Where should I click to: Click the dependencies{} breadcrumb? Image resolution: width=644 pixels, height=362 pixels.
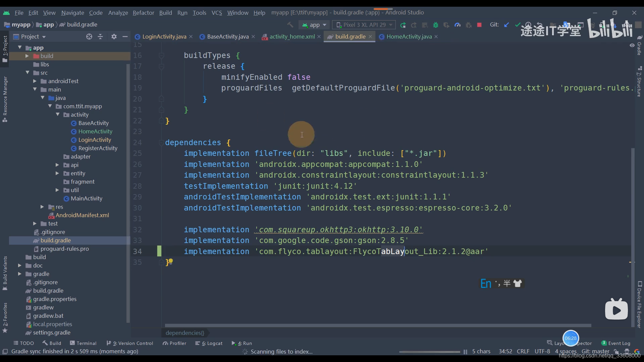(185, 333)
